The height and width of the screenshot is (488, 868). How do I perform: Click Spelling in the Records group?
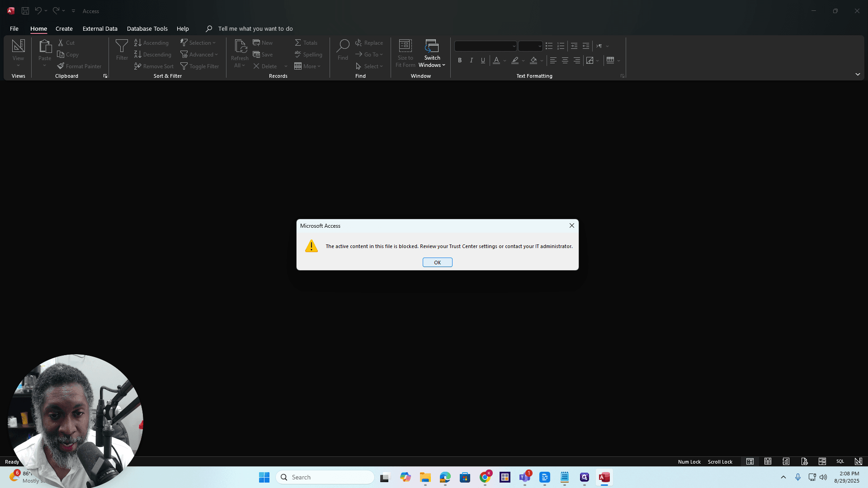pos(308,54)
